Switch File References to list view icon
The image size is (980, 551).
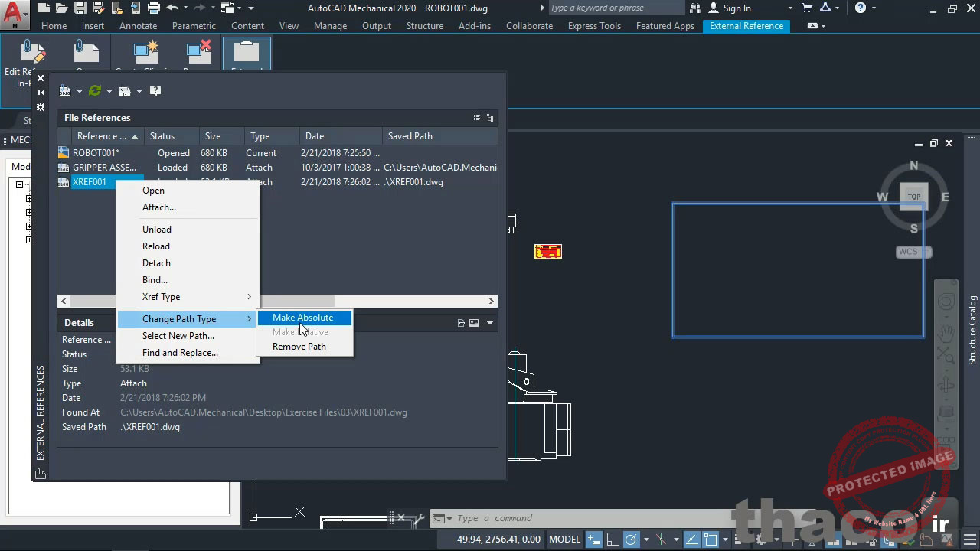coord(477,118)
